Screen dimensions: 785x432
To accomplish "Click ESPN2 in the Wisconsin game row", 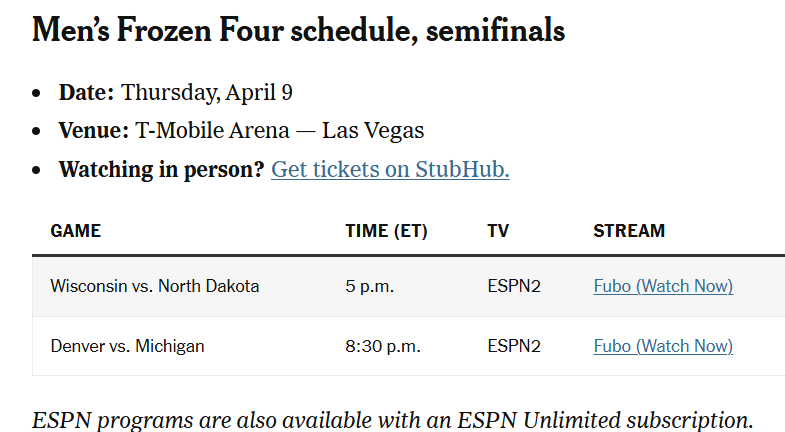I will pyautogui.click(x=514, y=286).
